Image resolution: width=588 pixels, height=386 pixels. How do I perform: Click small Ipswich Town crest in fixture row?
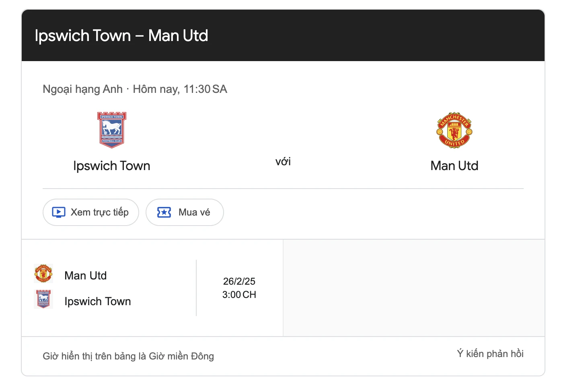click(x=43, y=299)
